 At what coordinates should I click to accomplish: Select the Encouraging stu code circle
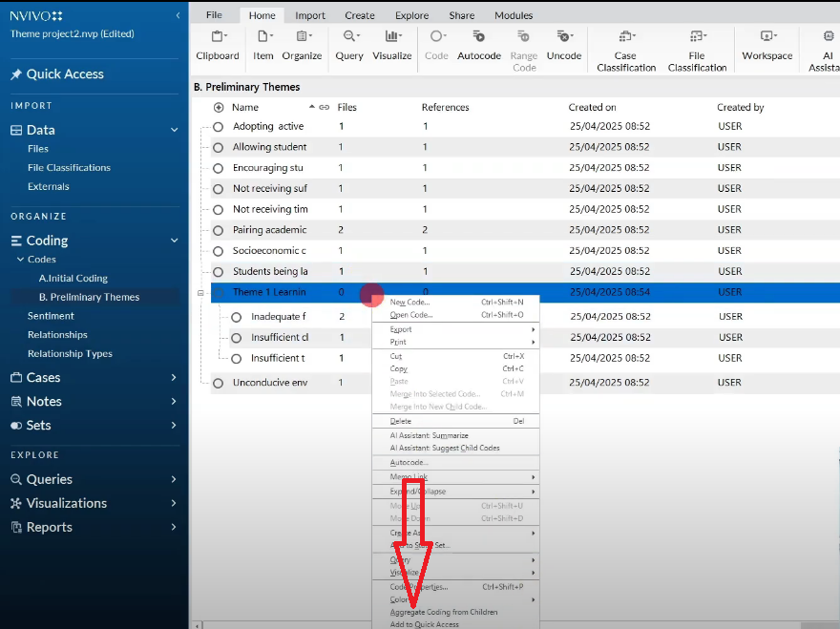218,168
